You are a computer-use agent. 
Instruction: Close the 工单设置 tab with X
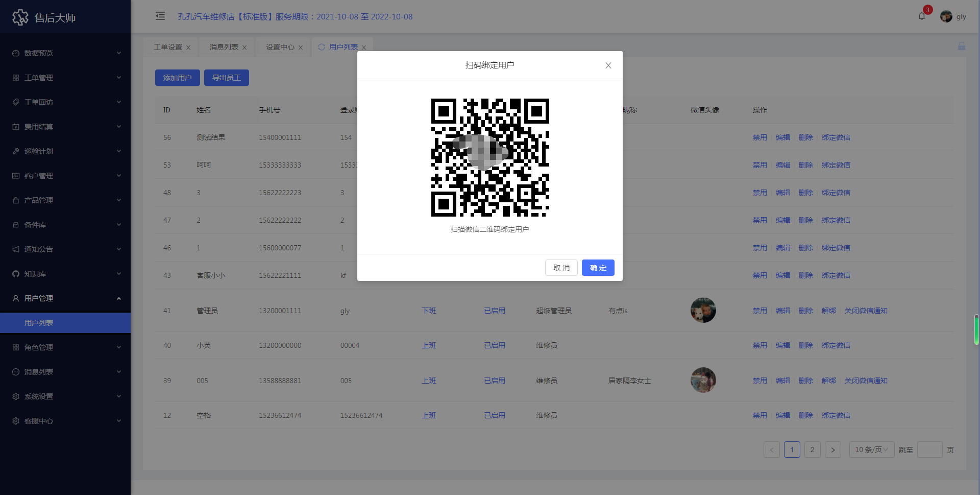(188, 48)
